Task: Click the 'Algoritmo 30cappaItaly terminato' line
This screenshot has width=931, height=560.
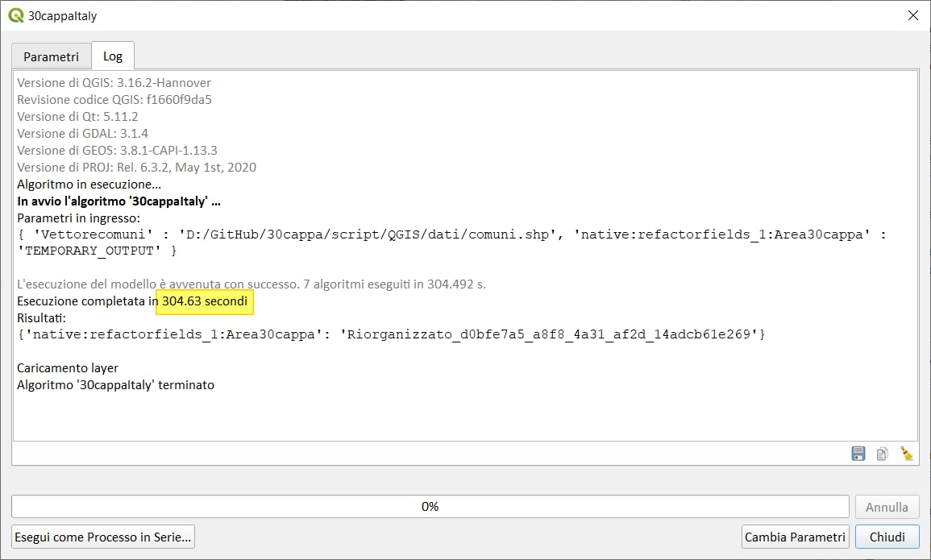Action: tap(115, 385)
